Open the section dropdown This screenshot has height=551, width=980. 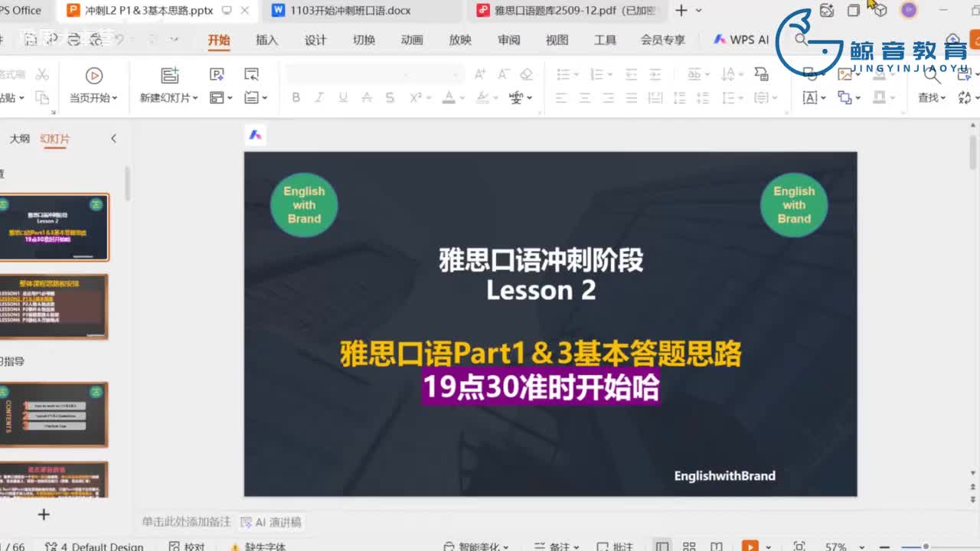(x=256, y=98)
